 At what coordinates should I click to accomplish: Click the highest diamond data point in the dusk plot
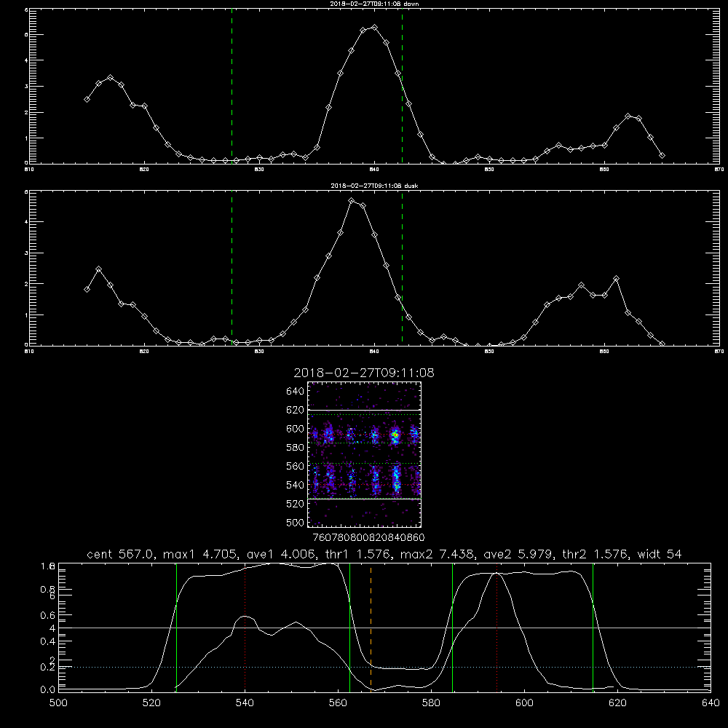pyautogui.click(x=352, y=201)
